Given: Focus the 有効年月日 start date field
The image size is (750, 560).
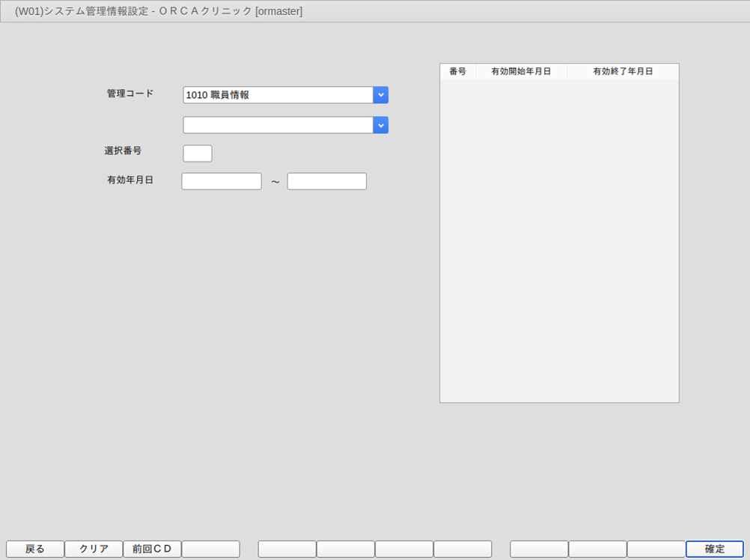Looking at the screenshot, I should (x=222, y=181).
